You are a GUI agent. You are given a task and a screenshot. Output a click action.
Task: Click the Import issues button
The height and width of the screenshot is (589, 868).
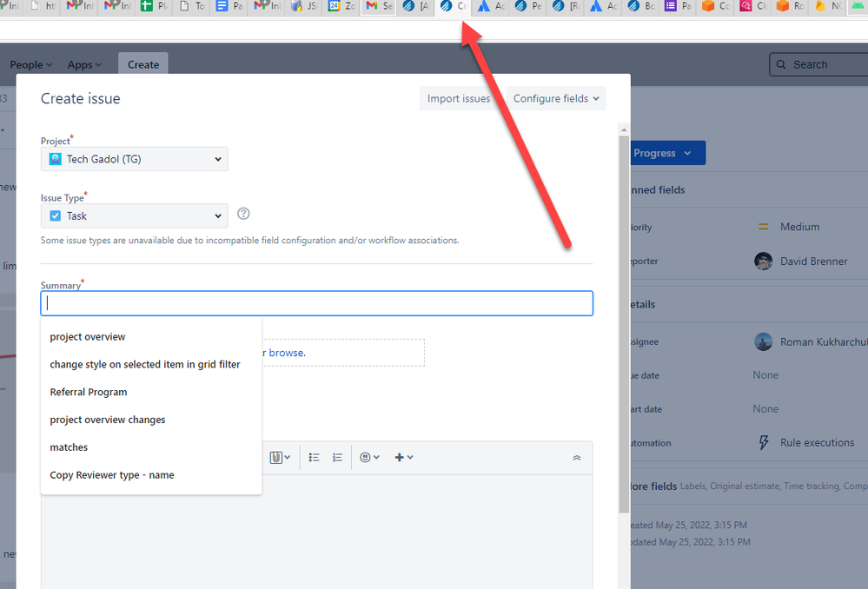click(459, 98)
